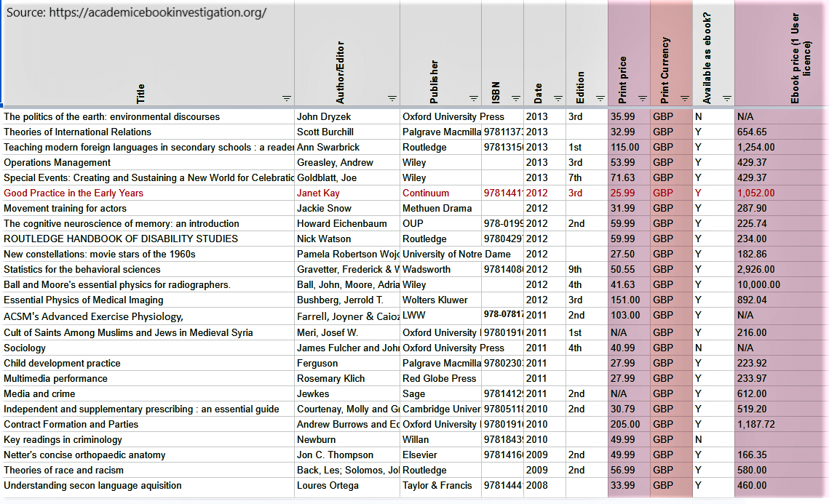Viewport: 829px width, 504px height.
Task: Open the Publisher column filter dropdown
Action: pyautogui.click(x=474, y=98)
